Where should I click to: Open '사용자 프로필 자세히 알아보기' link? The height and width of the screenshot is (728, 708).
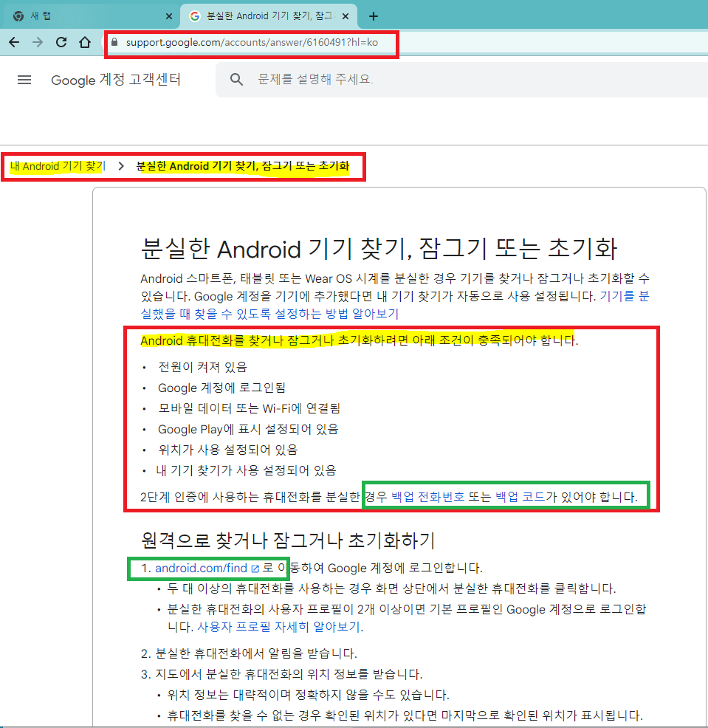coord(278,627)
